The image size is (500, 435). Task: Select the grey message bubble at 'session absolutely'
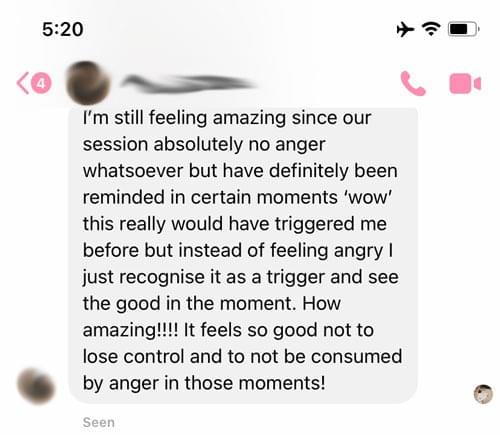pyautogui.click(x=243, y=255)
